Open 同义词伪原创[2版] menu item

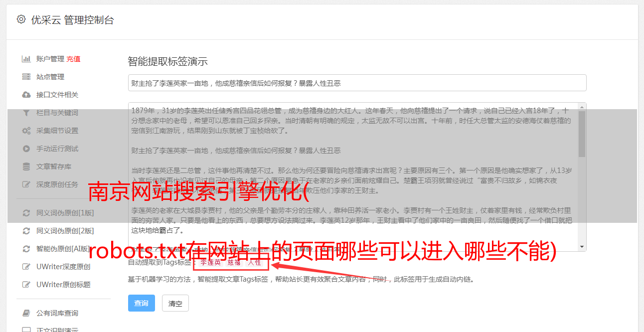65,231
